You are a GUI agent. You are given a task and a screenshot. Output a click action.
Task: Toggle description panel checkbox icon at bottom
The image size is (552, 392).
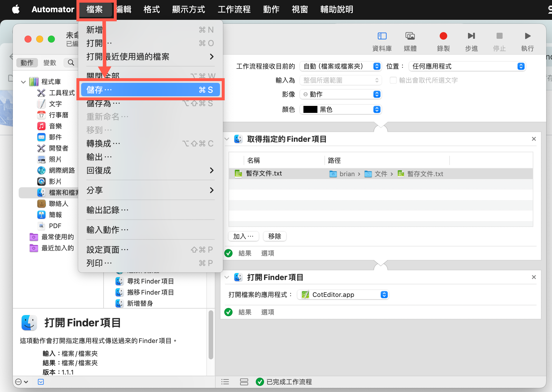41,382
